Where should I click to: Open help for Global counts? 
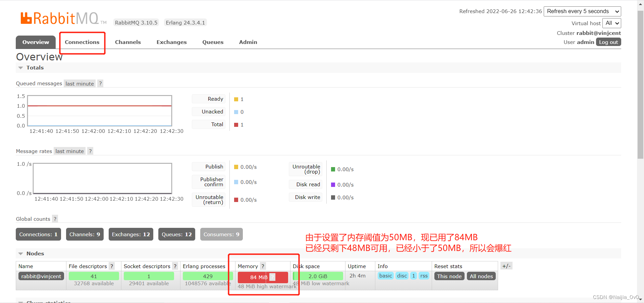point(55,219)
